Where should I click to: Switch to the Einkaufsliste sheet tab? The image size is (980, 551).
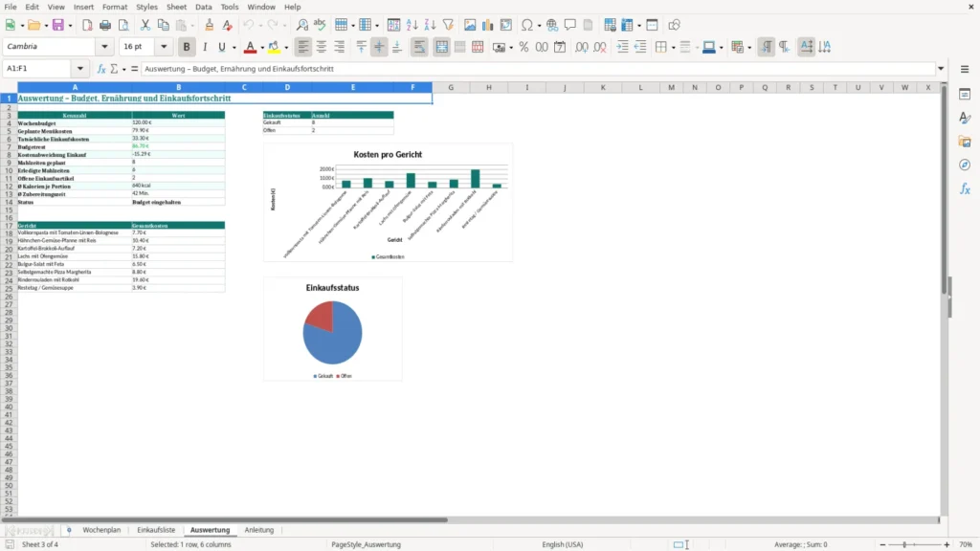point(156,530)
